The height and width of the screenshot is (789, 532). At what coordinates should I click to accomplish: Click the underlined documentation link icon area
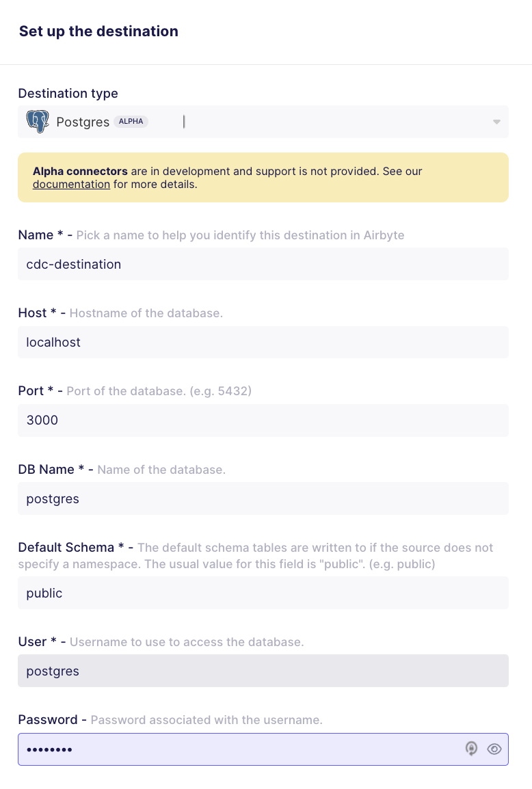pos(71,184)
